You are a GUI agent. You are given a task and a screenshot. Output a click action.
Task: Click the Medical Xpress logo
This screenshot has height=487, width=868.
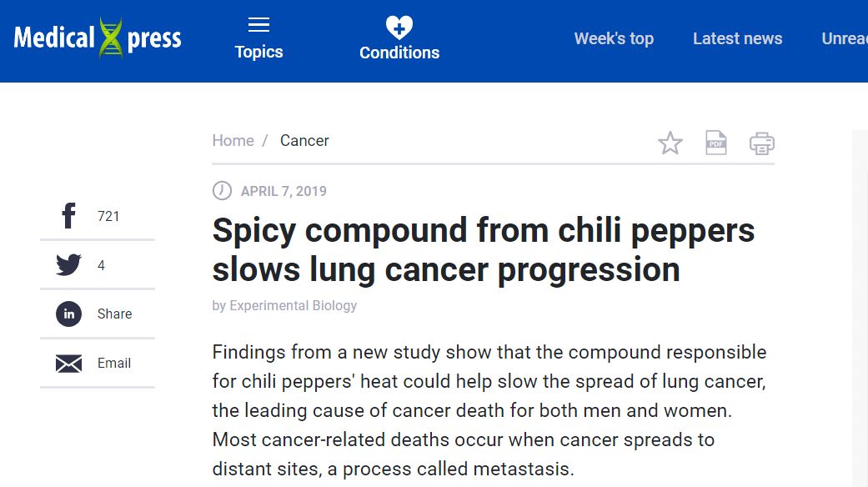point(98,38)
